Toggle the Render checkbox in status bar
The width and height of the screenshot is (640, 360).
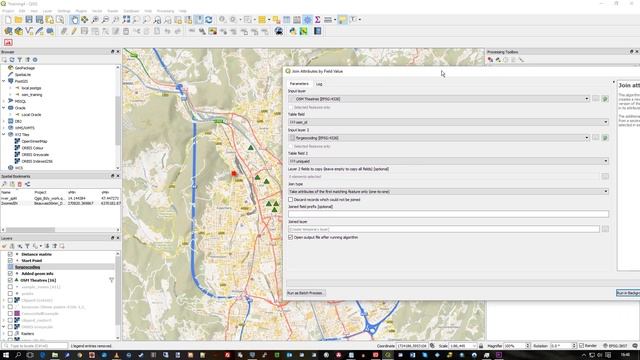pos(582,346)
